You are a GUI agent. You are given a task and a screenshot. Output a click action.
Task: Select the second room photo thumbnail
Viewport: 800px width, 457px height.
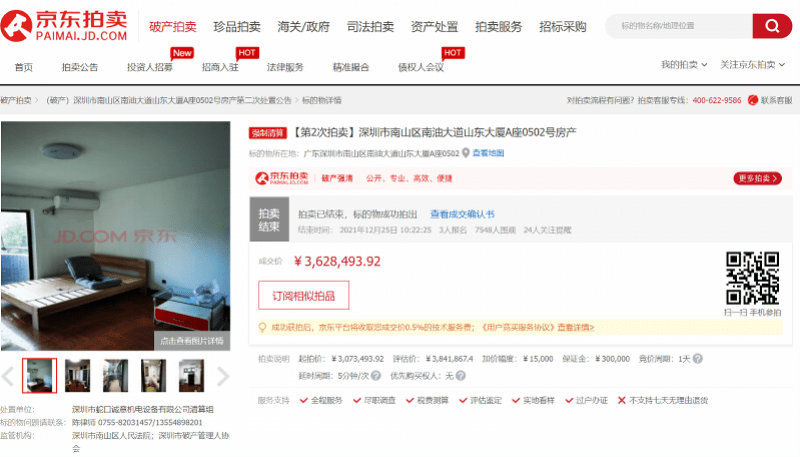point(78,375)
